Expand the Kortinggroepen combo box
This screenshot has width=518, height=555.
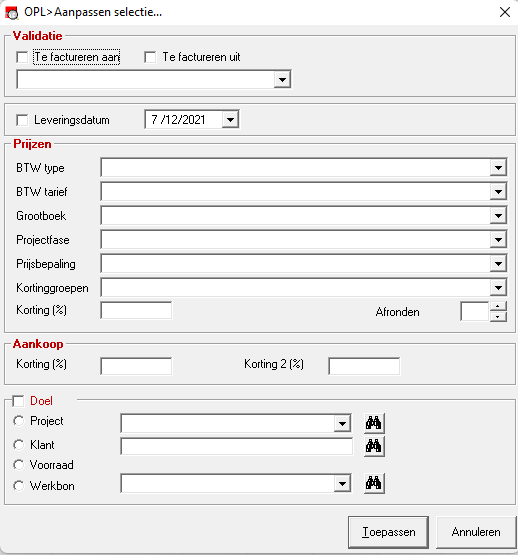point(498,288)
